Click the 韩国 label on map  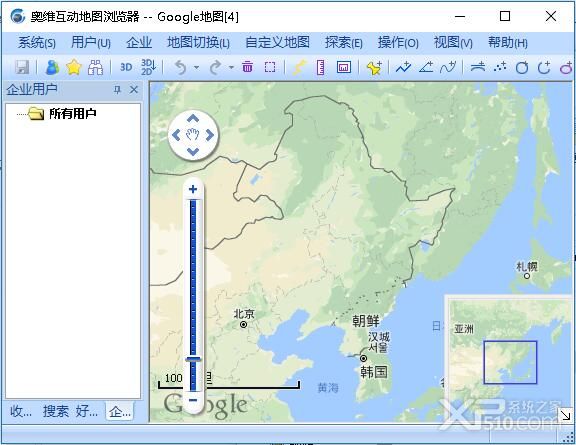click(374, 372)
